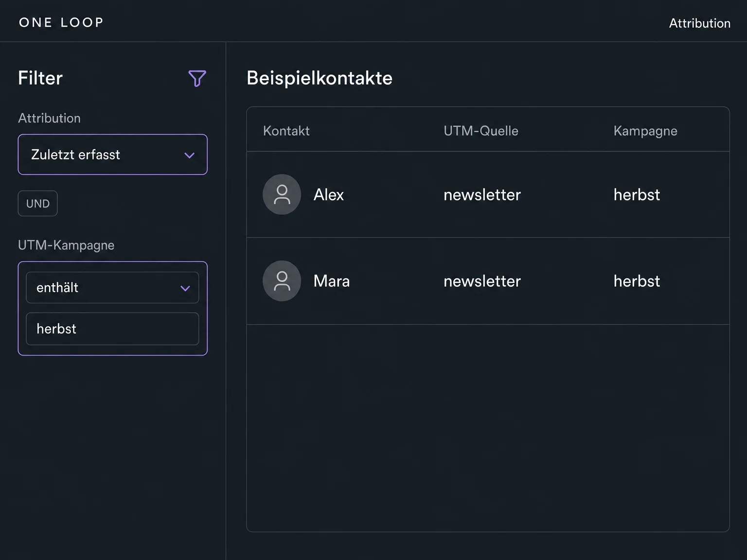
Task: Click the Filter panel heading
Action: pos(40,78)
